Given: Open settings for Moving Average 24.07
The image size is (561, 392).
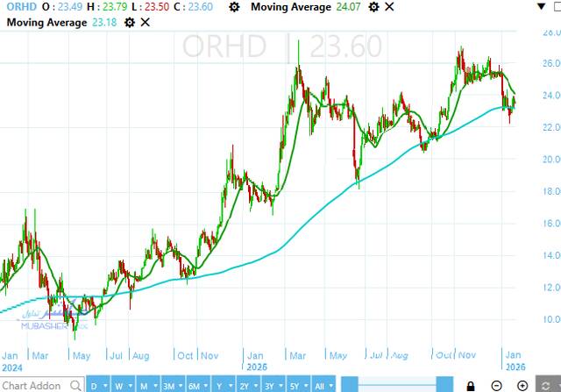Looking at the screenshot, I should coord(373,7).
